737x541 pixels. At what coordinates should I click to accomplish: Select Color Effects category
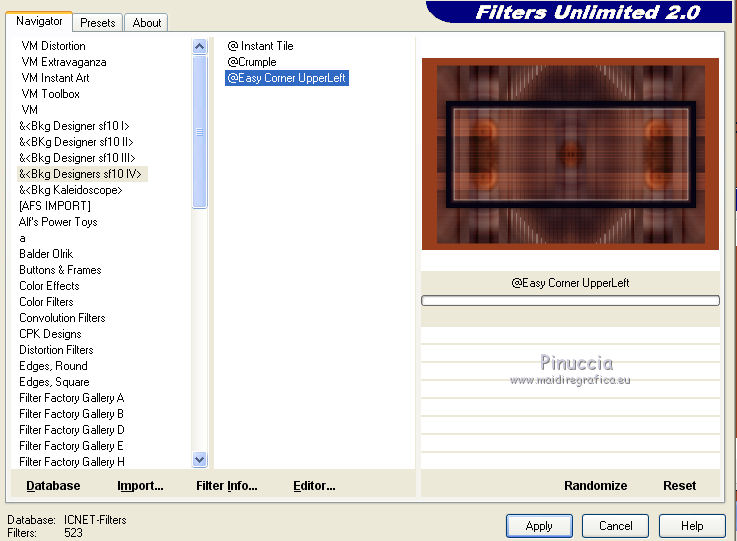tap(49, 286)
